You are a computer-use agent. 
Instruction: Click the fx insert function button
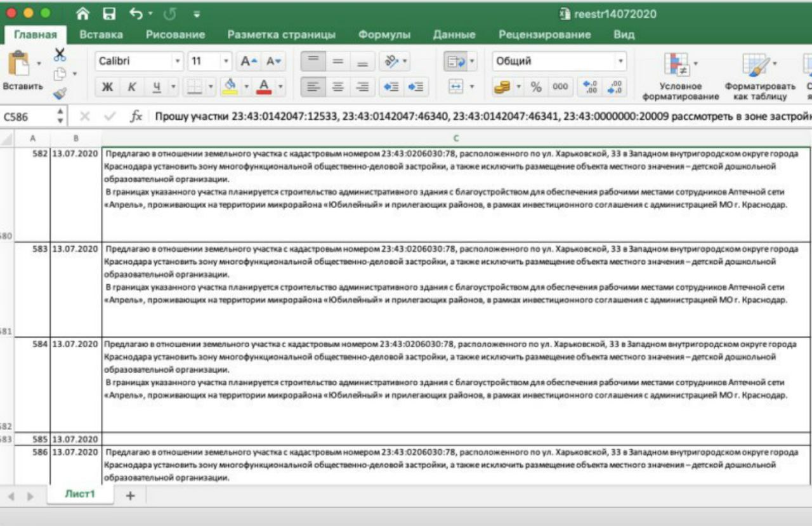(136, 117)
